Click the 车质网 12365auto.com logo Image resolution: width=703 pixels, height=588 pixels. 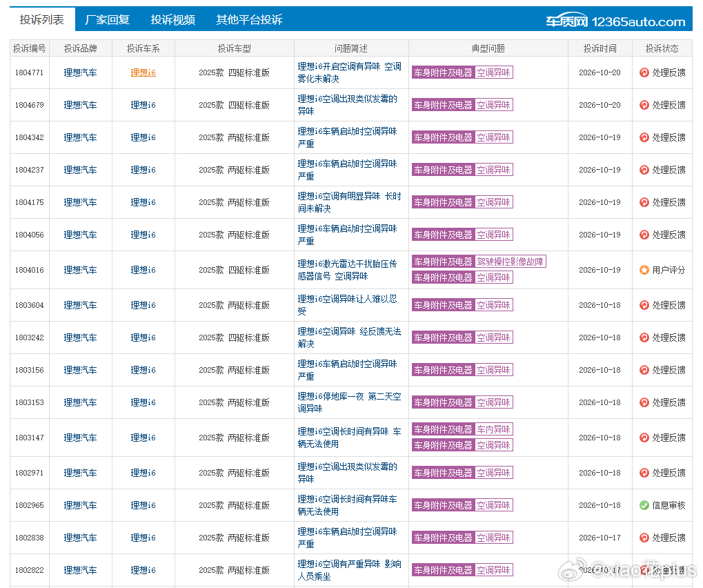(x=615, y=21)
